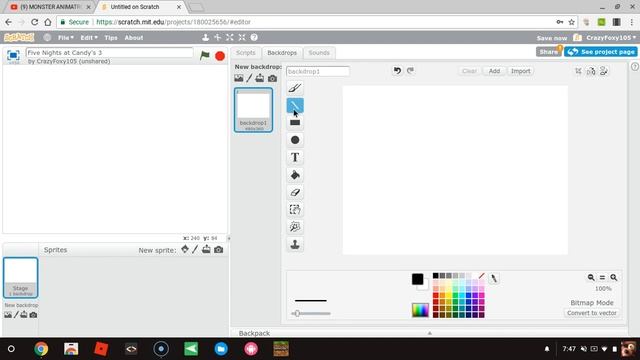
Task: Reset paint canvas zoom to 100%
Action: click(x=602, y=278)
